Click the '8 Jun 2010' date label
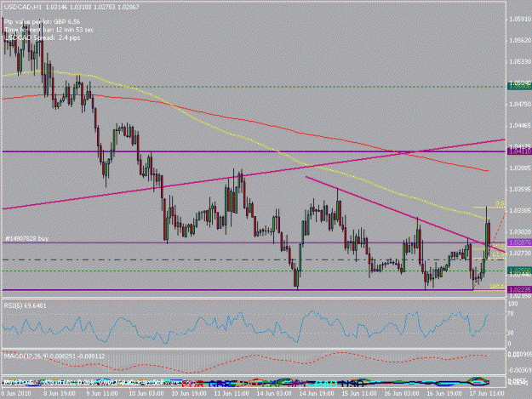532x399 pixels. click(x=16, y=394)
